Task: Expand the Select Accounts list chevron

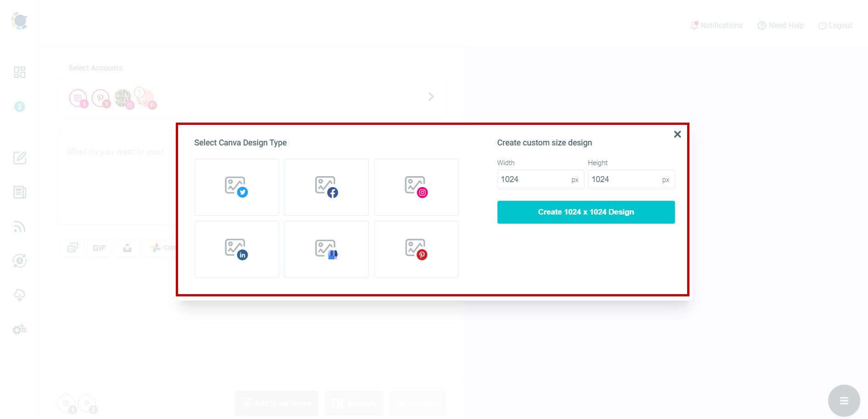Action: [430, 97]
